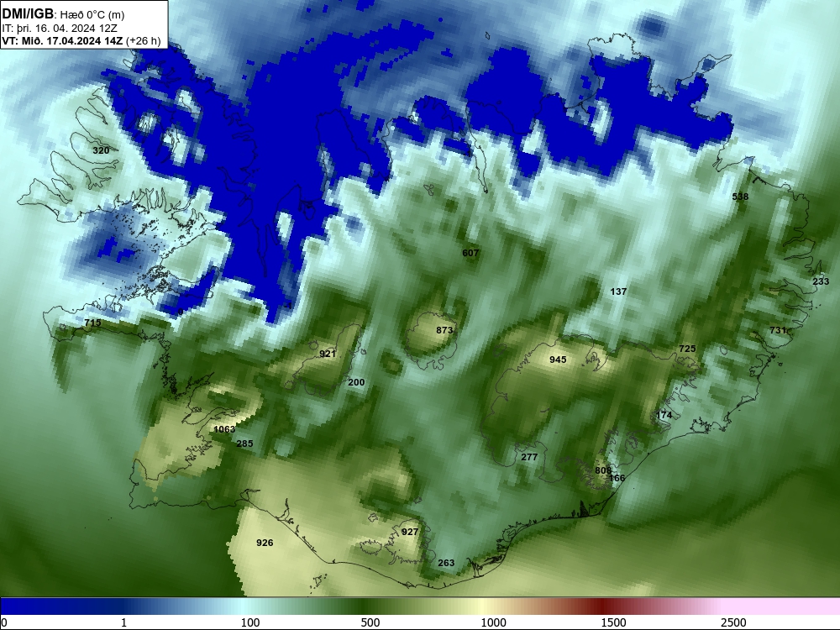Select the 926 value over the sea
This screenshot has height=630, width=840.
[265, 543]
